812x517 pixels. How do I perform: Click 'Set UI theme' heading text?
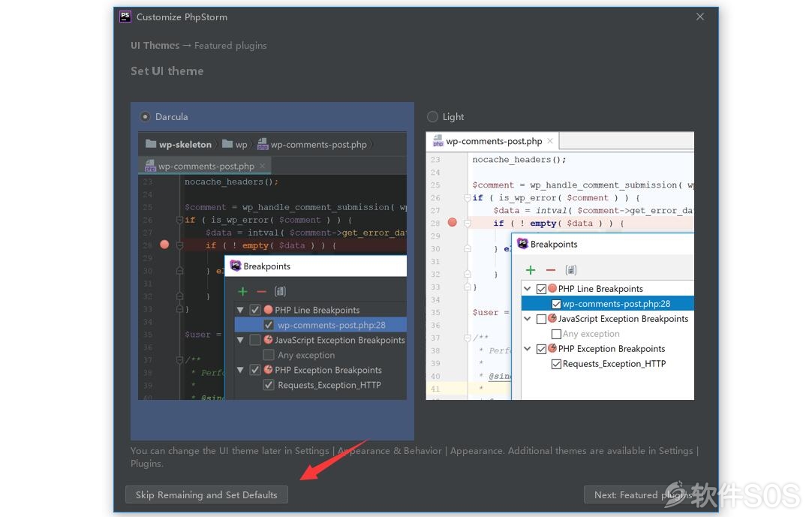tap(167, 71)
